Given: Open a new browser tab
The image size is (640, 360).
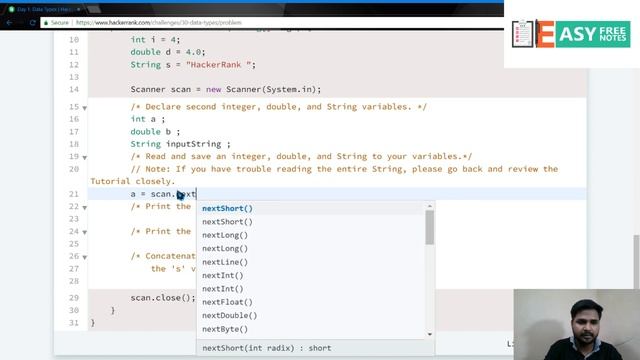Looking at the screenshot, I should pyautogui.click(x=95, y=9).
